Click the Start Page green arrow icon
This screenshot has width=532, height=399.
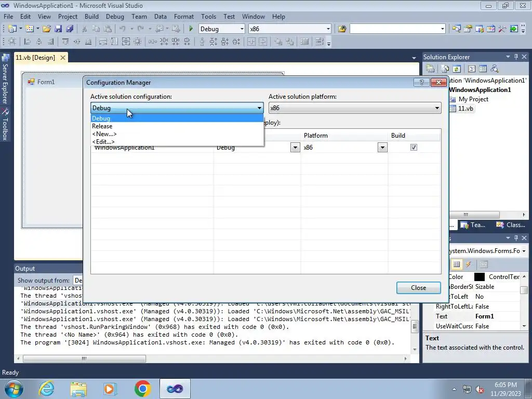(x=514, y=29)
